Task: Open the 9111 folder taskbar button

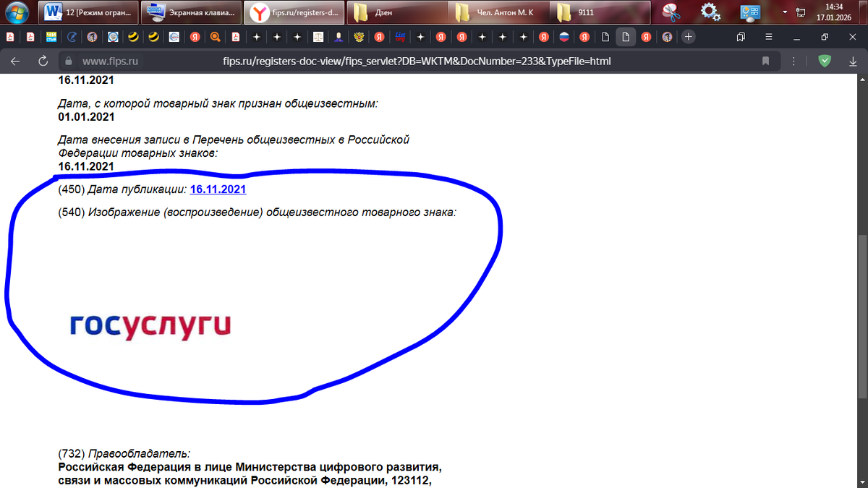Action: (600, 12)
